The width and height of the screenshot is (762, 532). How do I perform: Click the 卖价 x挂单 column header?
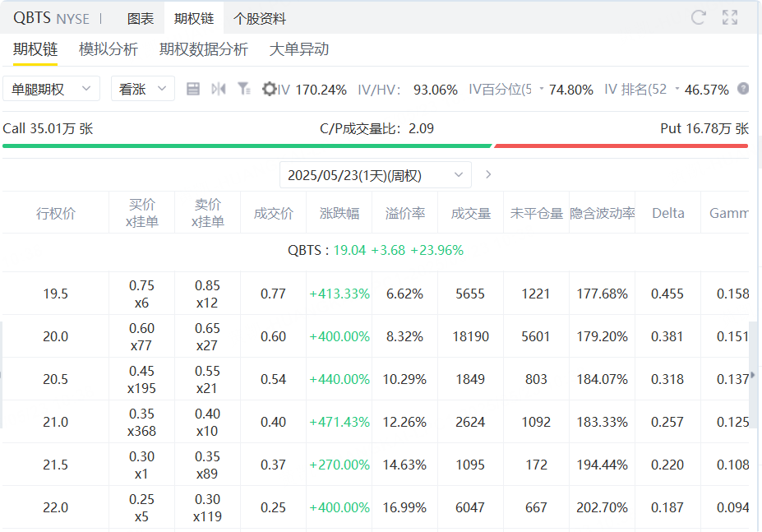tap(207, 213)
